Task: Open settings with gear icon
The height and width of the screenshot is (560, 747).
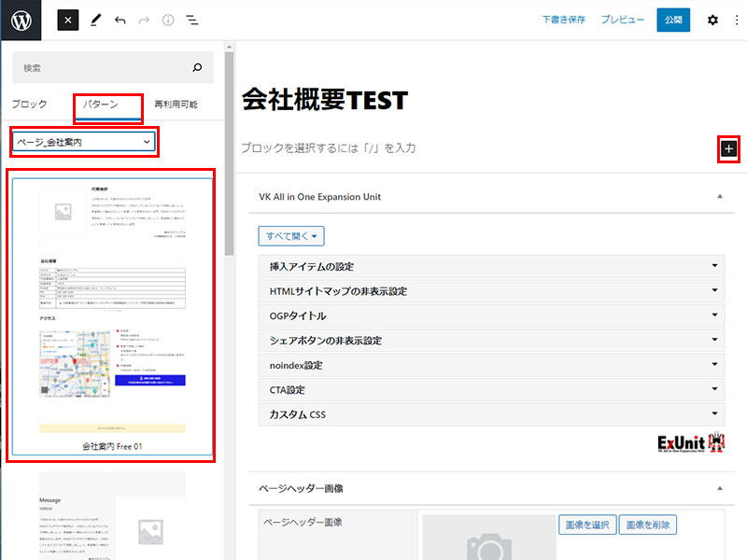Action: tap(712, 20)
